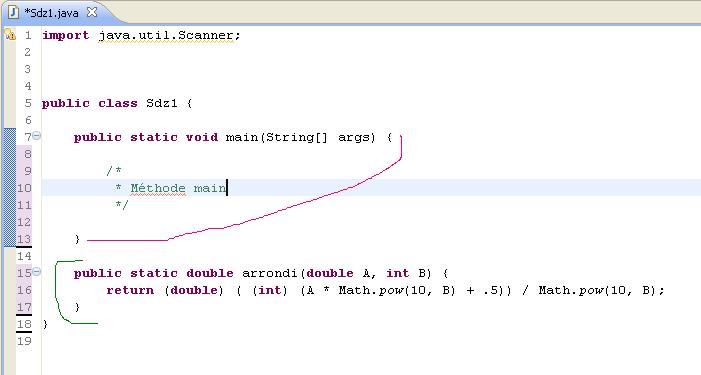Collapse the arrondi method fold at line 15
Screen dimensions: 701x375
tap(37, 271)
